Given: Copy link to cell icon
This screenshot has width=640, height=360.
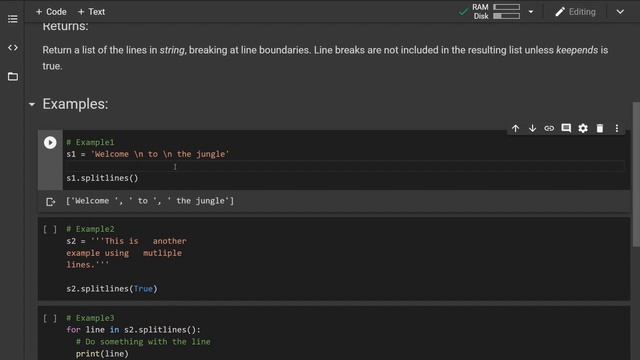Looking at the screenshot, I should click(549, 128).
